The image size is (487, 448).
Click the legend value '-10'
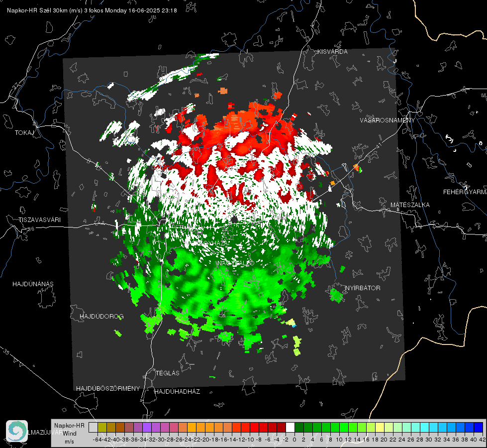pyautogui.click(x=249, y=440)
